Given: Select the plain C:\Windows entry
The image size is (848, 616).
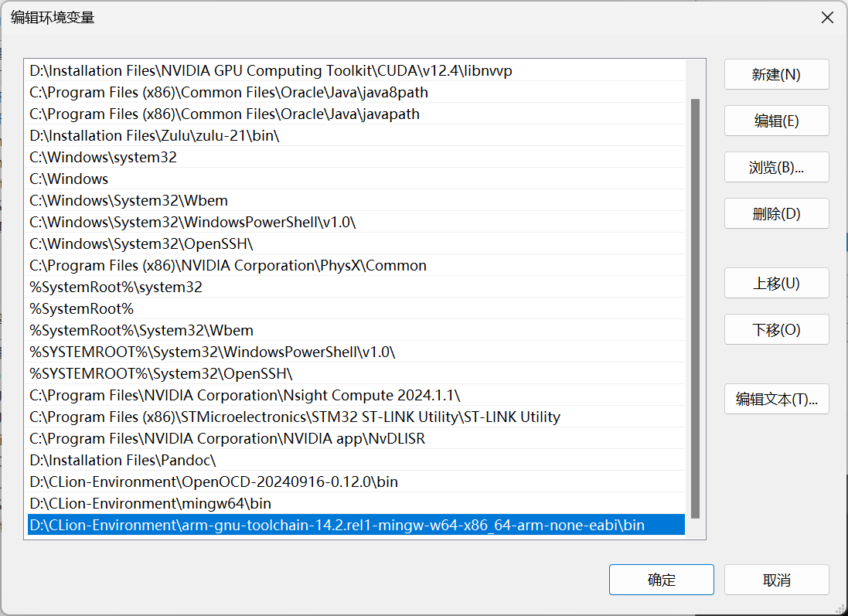Looking at the screenshot, I should (356, 179).
